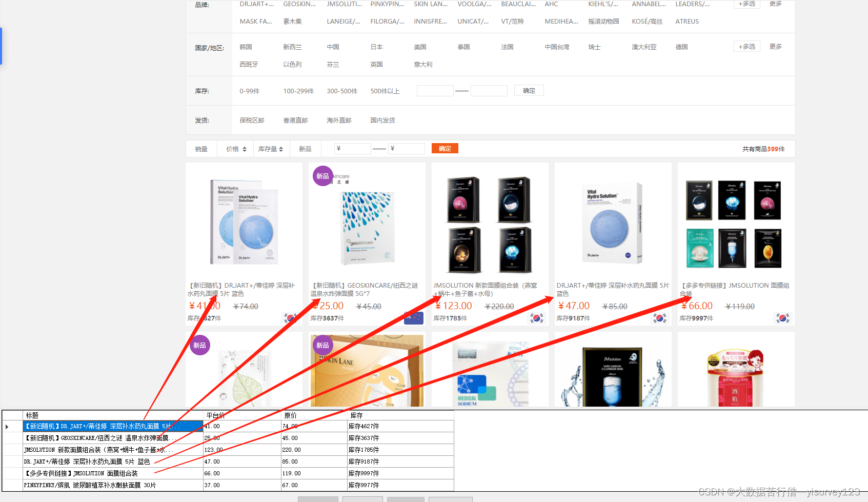Click grid cell 库存9977件
This screenshot has width=868, height=502.
401,485
